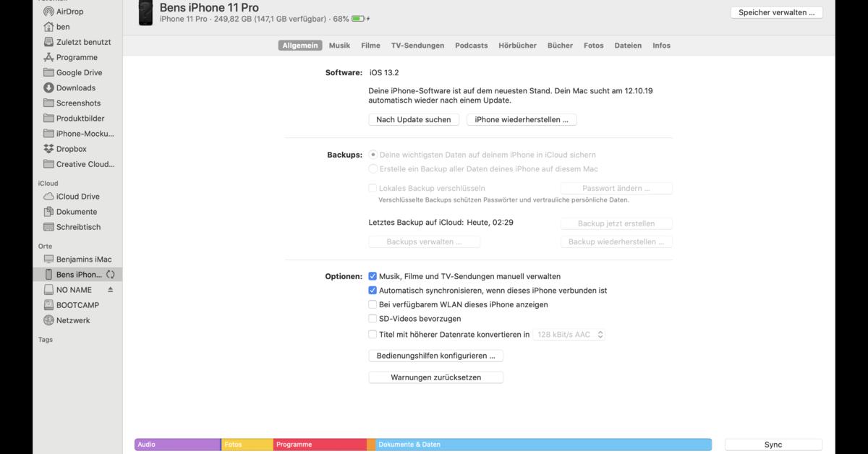
Task: Click iPhone wiederherstellen button
Action: (x=522, y=120)
